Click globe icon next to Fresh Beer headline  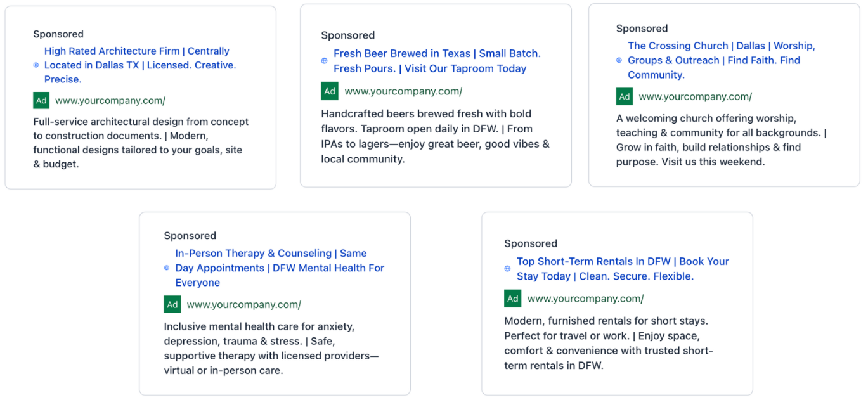click(325, 61)
